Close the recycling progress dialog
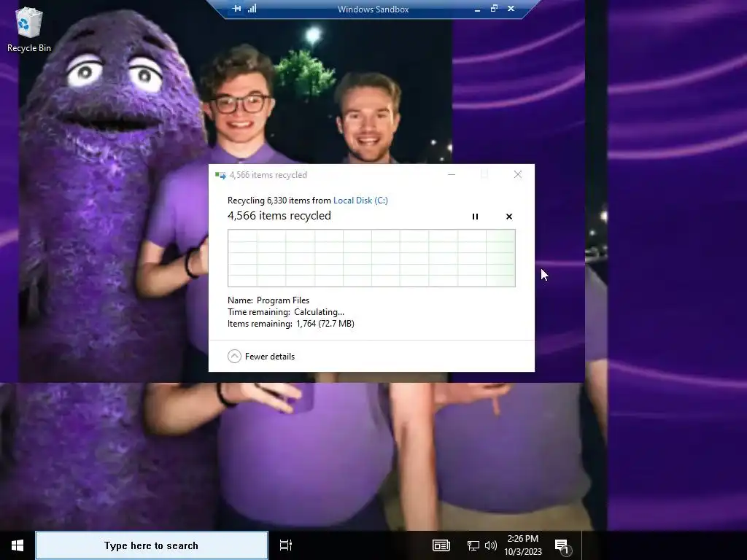Viewport: 747px width, 560px height. pos(518,175)
